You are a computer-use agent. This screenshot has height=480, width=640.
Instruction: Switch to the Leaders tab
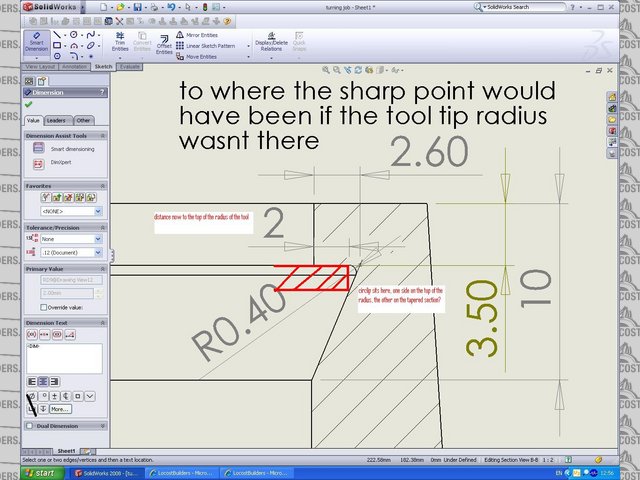click(x=58, y=120)
